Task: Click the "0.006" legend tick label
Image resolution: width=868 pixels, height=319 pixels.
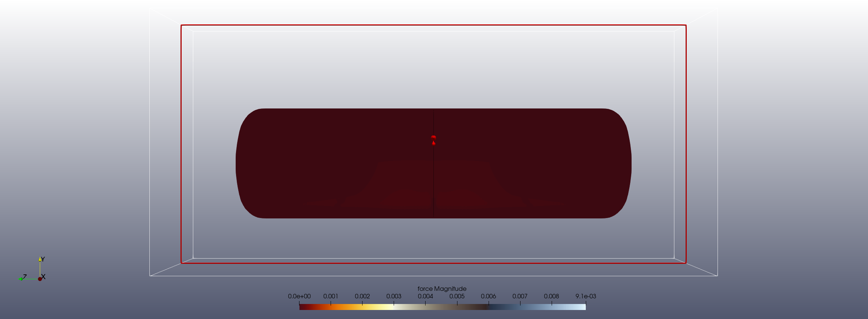Action: point(488,296)
